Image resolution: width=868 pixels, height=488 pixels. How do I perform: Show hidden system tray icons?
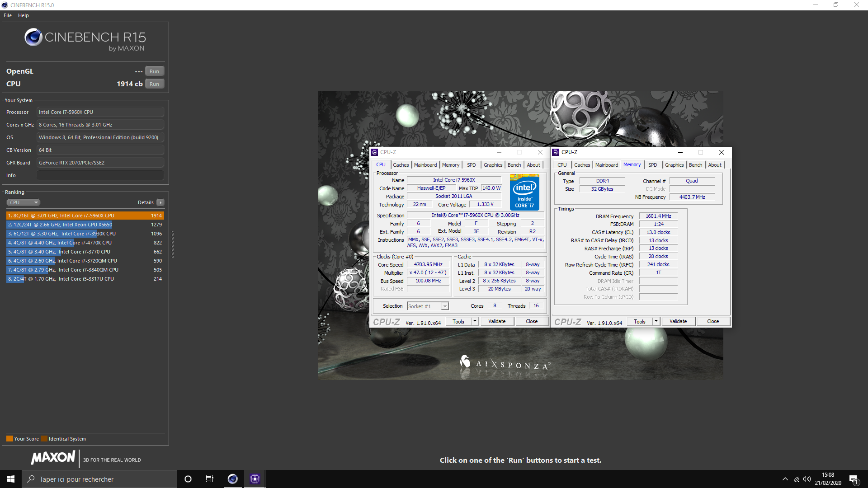pos(785,479)
